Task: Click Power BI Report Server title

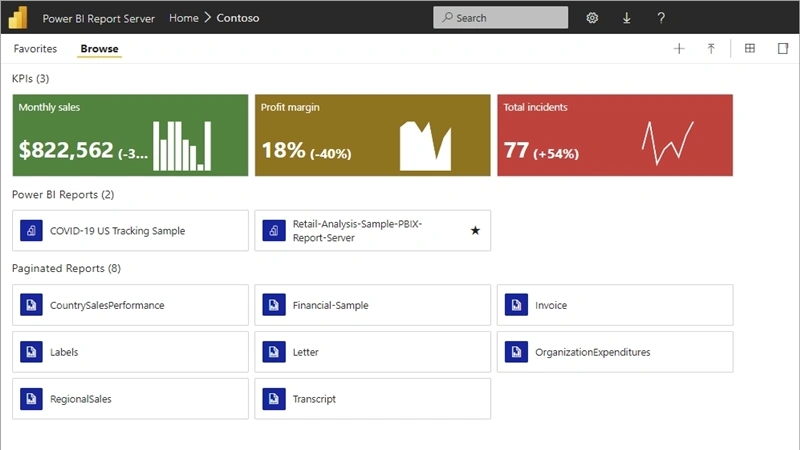Action: coord(98,18)
